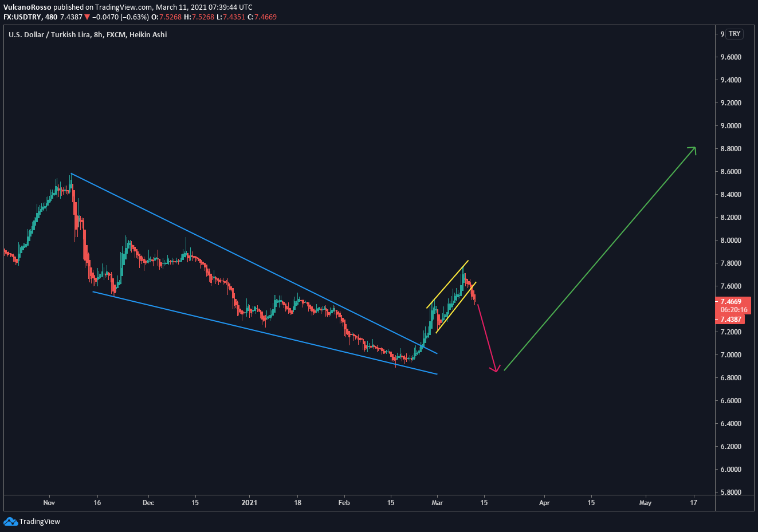Click the 18 date label on time axis
Image resolution: width=758 pixels, height=532 pixels.
298,503
